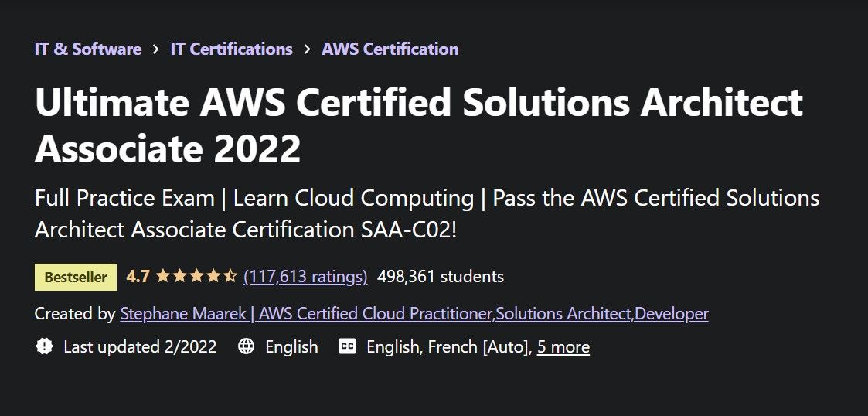Open the AWS Certification breadcrumb link
Viewport: 868px width, 416px height.
(390, 49)
